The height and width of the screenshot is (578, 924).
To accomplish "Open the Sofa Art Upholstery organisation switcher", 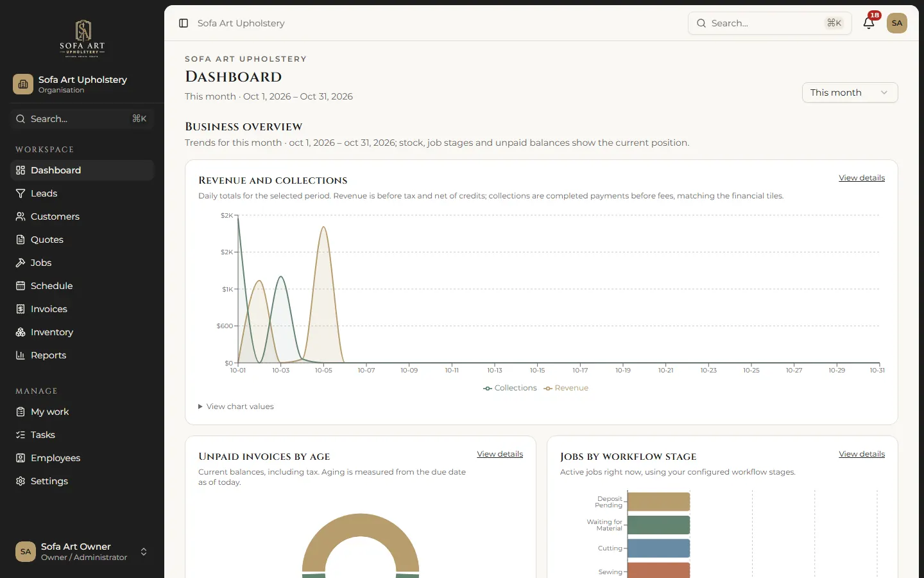I will [x=82, y=84].
